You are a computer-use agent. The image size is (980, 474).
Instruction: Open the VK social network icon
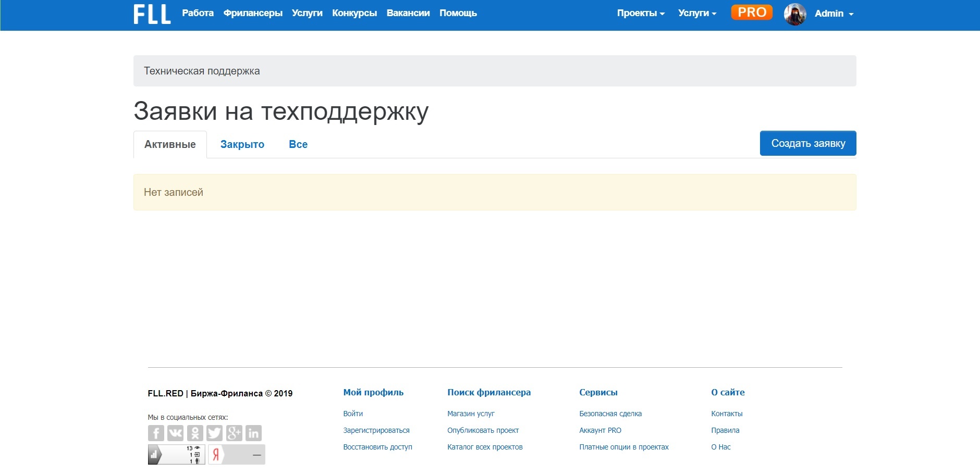coord(175,433)
